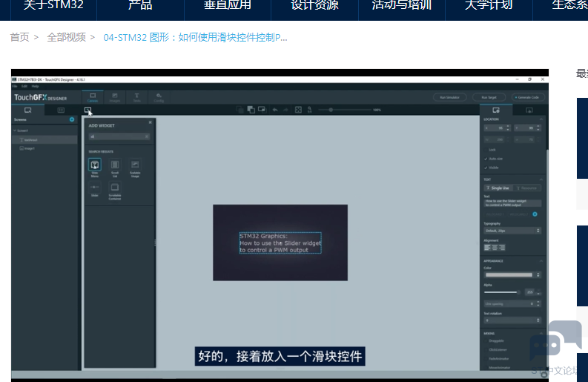Toggle the Auto-size checkbox
The image size is (588, 382).
tap(486, 159)
